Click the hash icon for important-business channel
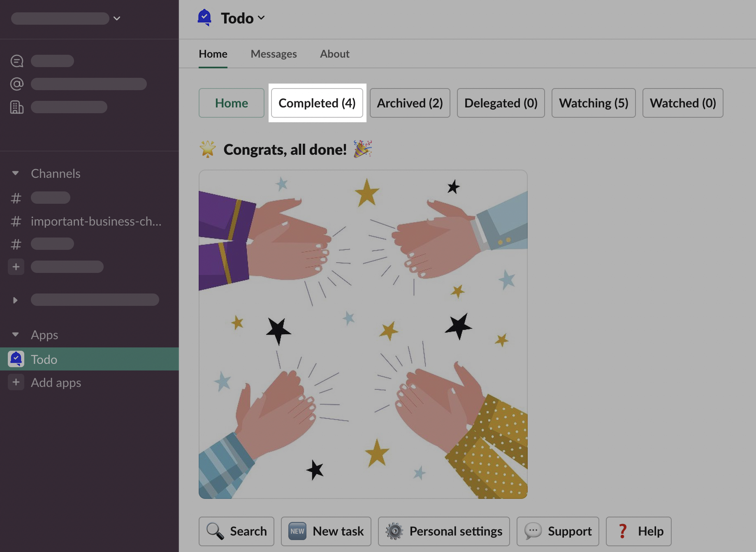The height and width of the screenshot is (552, 756). click(16, 221)
